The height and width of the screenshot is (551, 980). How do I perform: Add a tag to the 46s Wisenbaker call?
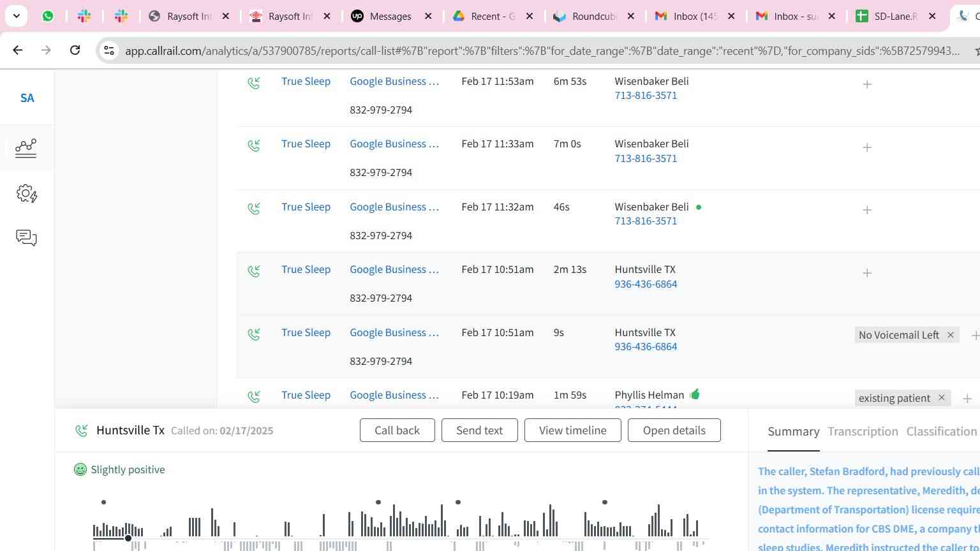867,210
